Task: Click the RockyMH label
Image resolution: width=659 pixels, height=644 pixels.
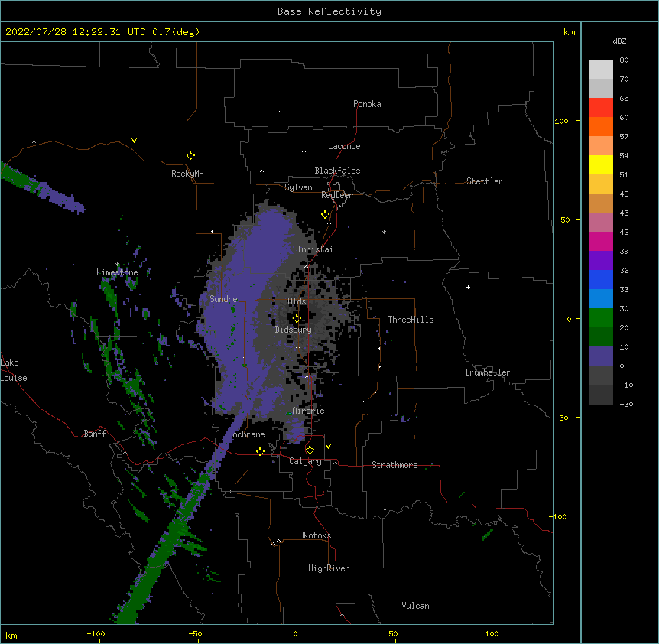Action: 187,174
